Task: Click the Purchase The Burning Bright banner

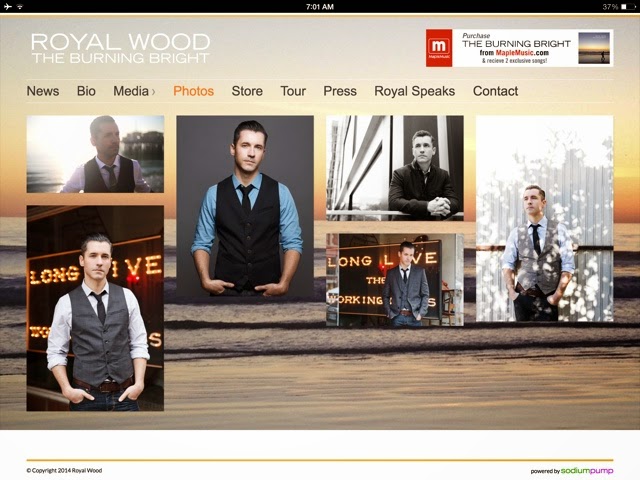Action: (515, 48)
